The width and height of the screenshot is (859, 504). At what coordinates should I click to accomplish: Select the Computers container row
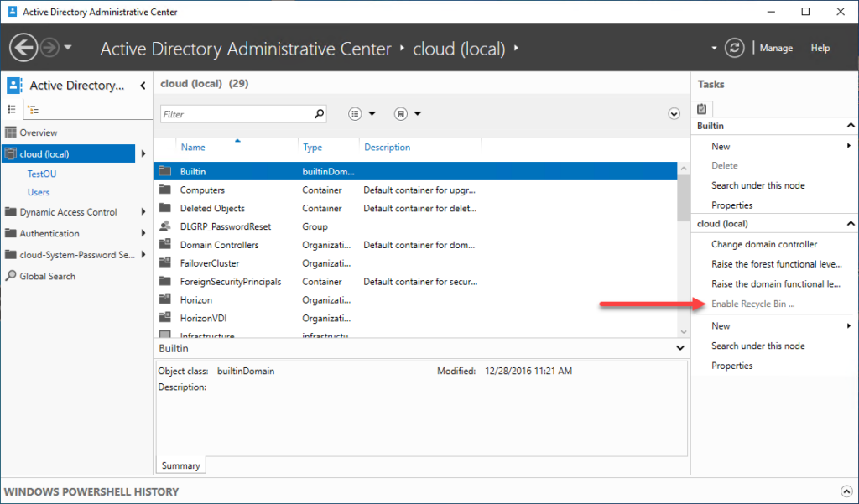pyautogui.click(x=415, y=190)
